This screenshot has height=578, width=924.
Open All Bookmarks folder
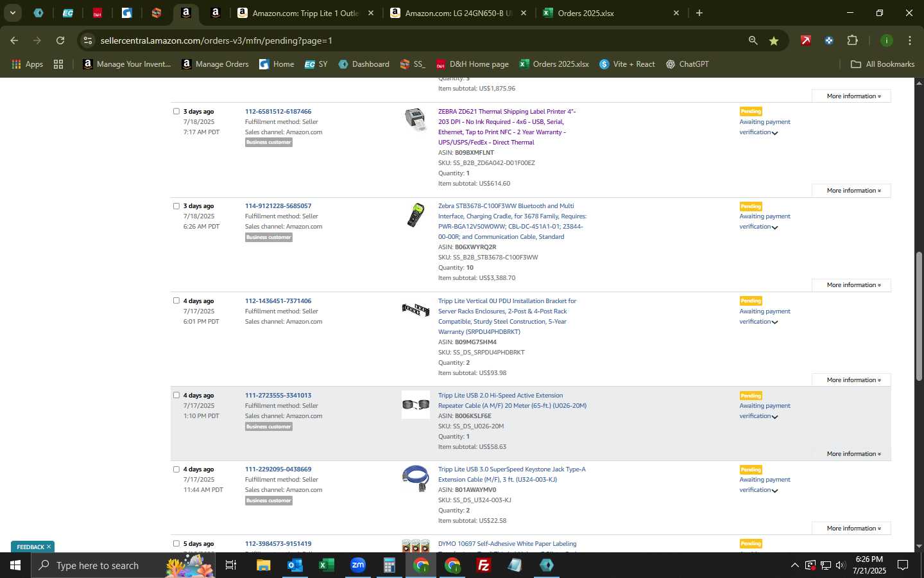pyautogui.click(x=882, y=64)
